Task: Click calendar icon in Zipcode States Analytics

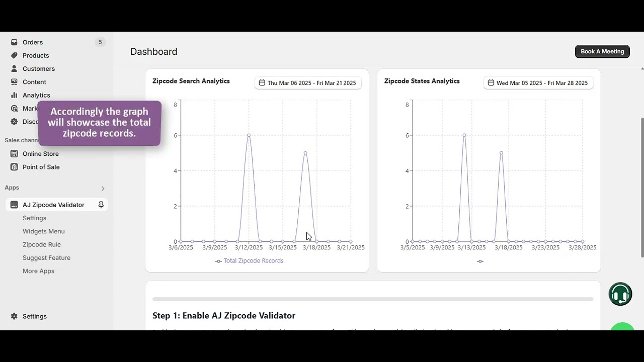Action: (x=491, y=83)
